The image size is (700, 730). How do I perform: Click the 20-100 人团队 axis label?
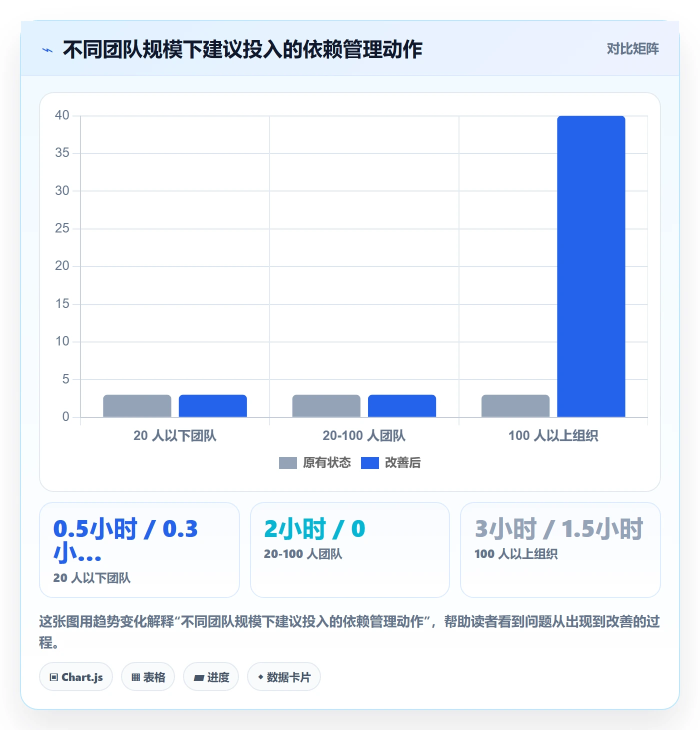364,436
